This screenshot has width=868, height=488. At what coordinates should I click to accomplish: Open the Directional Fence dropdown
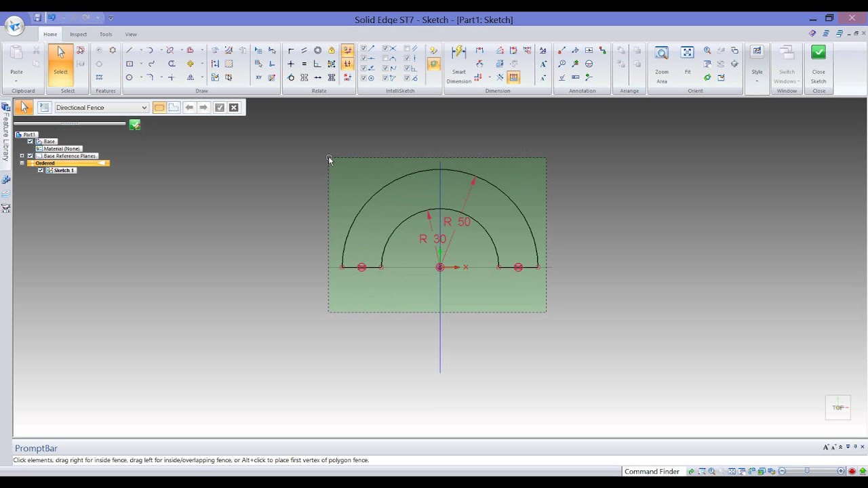[x=144, y=107]
